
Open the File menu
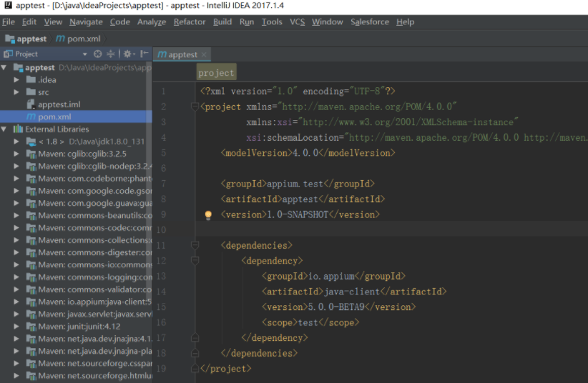[9, 22]
